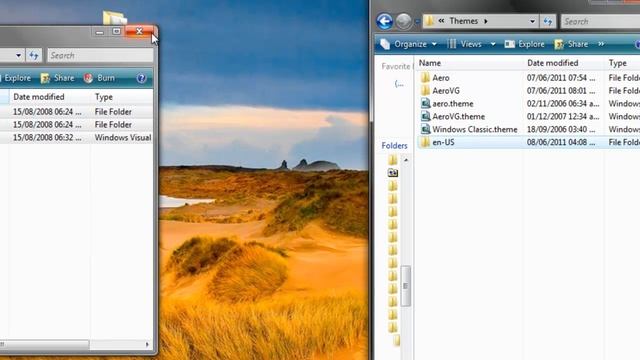Open Help in left window toolbar
This screenshot has width=640, height=360.
(141, 78)
